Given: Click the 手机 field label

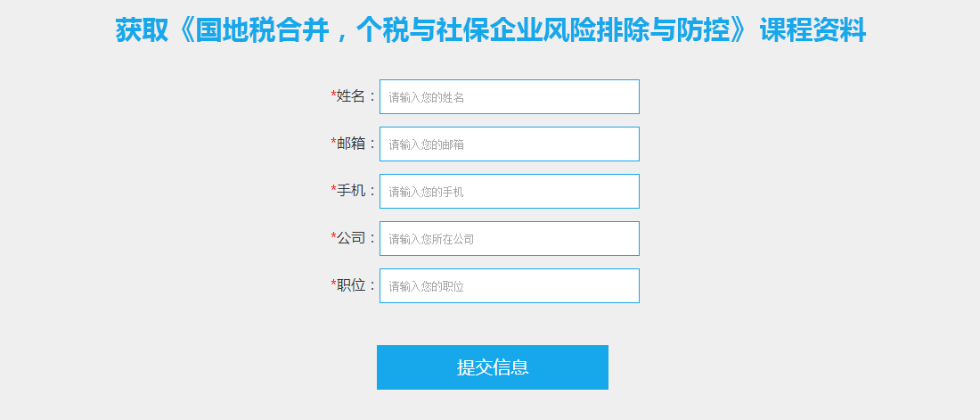Looking at the screenshot, I should 351,190.
